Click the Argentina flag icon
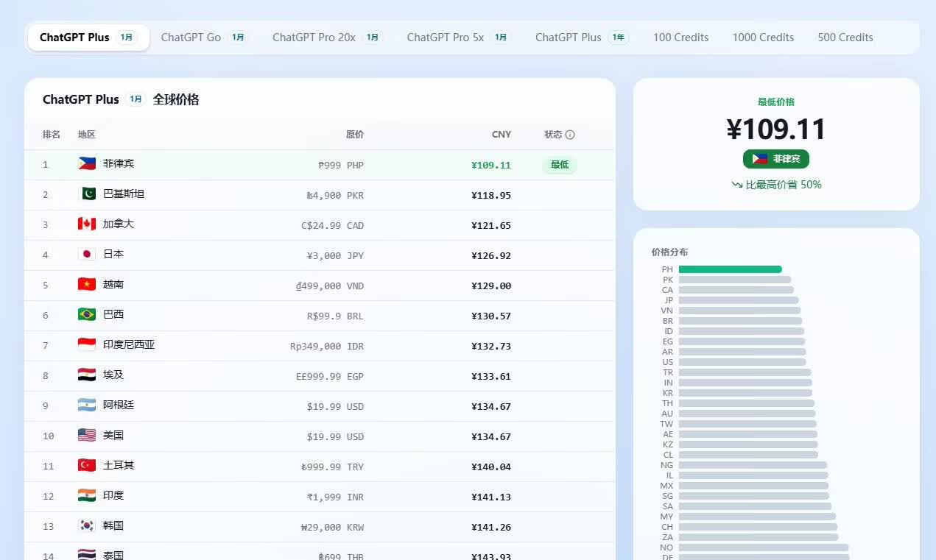The width and height of the screenshot is (936, 560). (x=87, y=405)
